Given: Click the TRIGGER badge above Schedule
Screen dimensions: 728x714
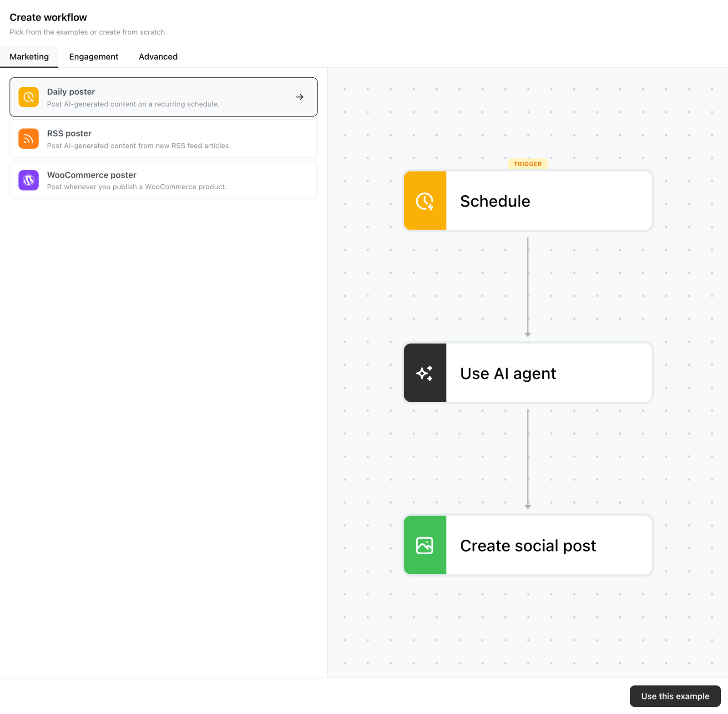Looking at the screenshot, I should pos(528,164).
